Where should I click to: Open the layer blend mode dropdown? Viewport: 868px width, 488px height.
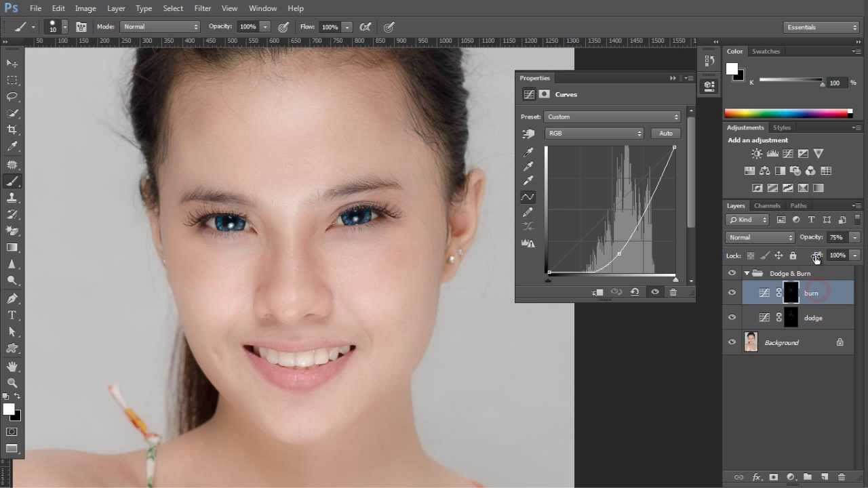pyautogui.click(x=759, y=237)
